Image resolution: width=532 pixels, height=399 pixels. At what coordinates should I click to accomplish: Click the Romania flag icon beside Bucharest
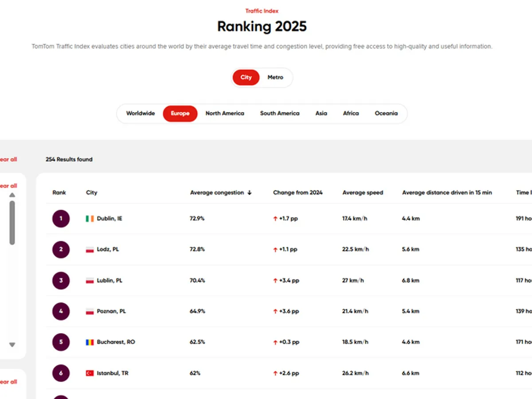pyautogui.click(x=90, y=342)
